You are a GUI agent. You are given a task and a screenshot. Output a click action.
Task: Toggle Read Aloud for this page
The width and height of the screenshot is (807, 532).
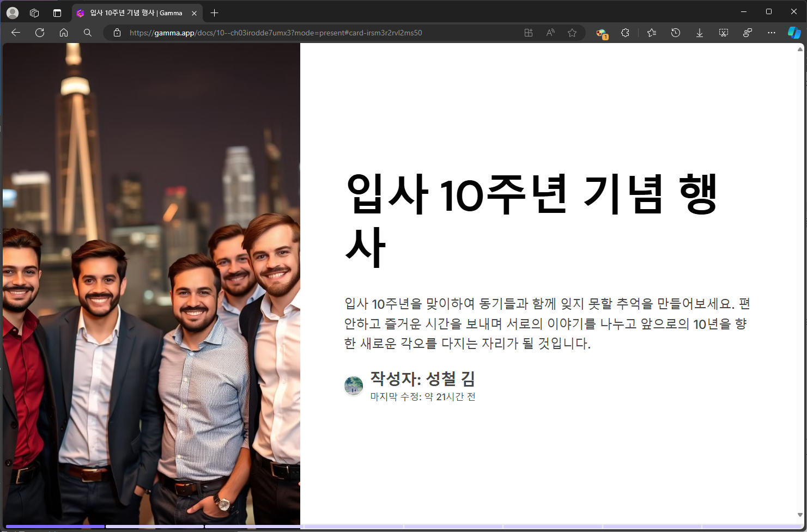[x=550, y=33]
